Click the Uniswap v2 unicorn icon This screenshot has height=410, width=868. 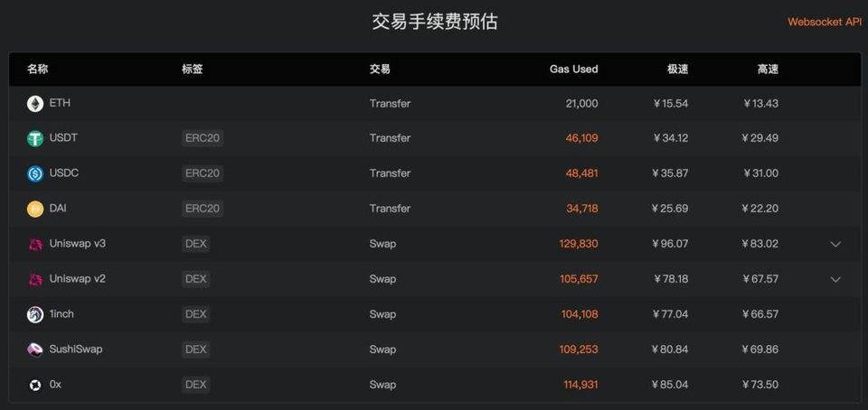tap(35, 280)
